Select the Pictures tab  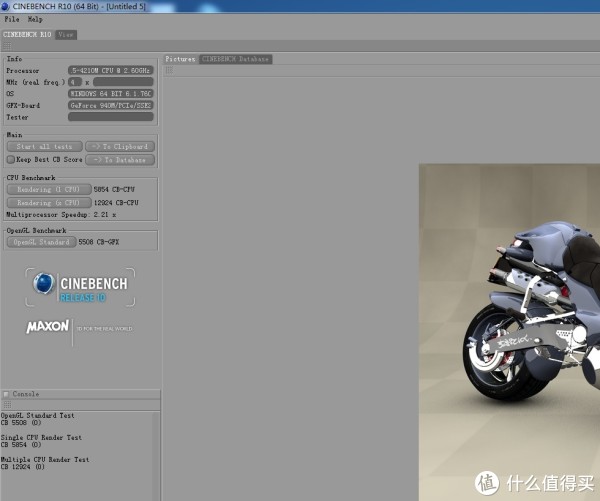180,59
